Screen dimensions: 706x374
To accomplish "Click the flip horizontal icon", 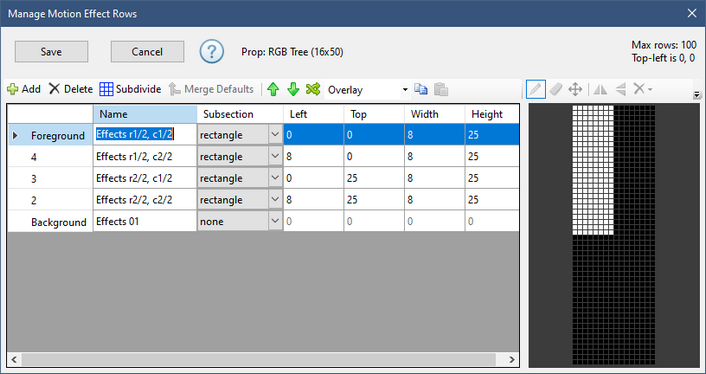I will click(x=600, y=89).
